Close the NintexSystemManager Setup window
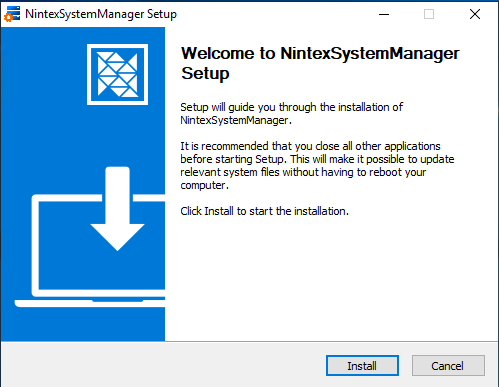 (475, 14)
